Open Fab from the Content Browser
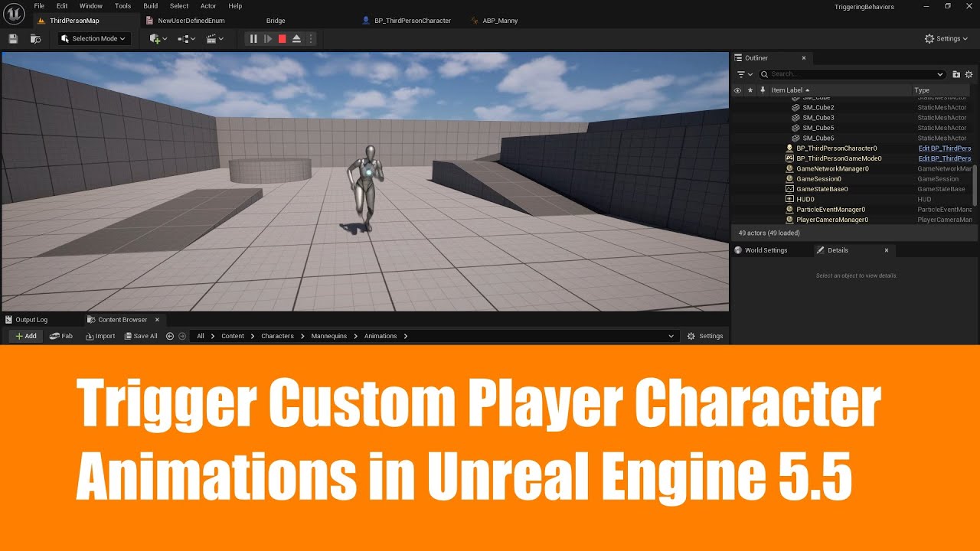This screenshot has width=980, height=551. (61, 336)
